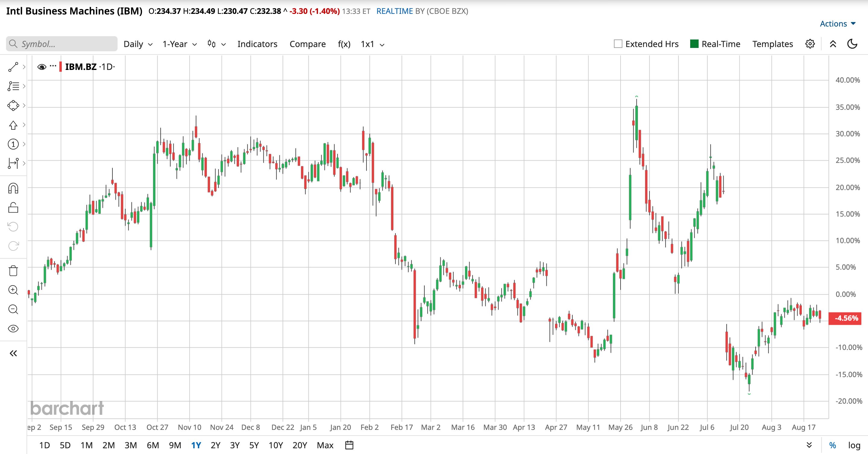Open the f(x) expressions menu

tap(344, 44)
